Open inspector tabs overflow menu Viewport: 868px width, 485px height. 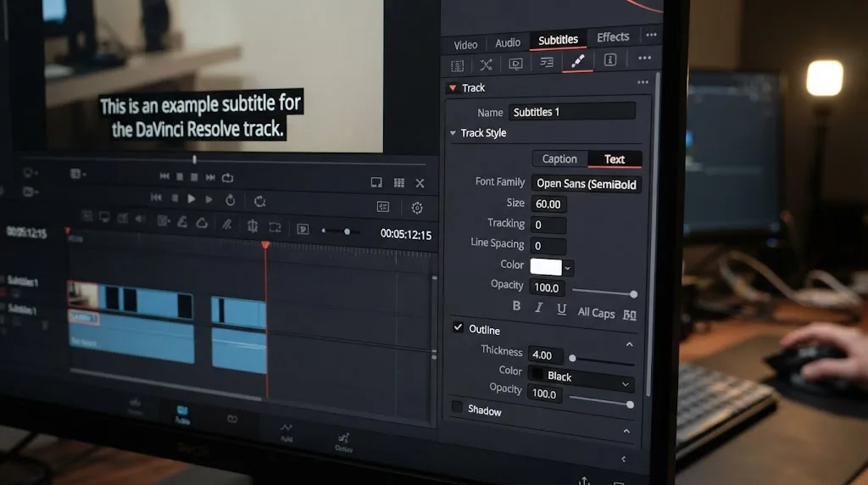click(652, 35)
